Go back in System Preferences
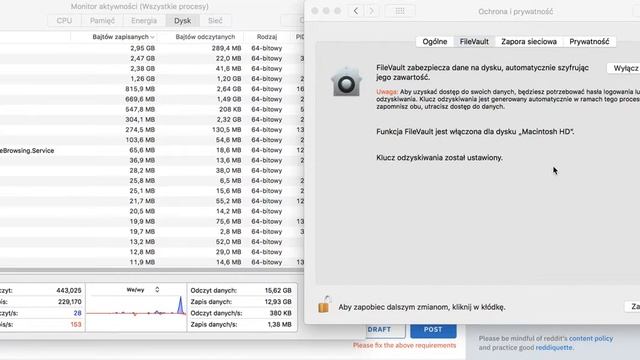640x360 pixels. point(356,11)
